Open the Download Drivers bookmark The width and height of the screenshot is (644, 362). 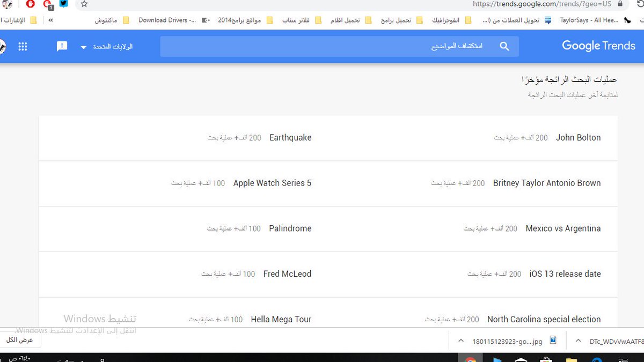pyautogui.click(x=174, y=20)
